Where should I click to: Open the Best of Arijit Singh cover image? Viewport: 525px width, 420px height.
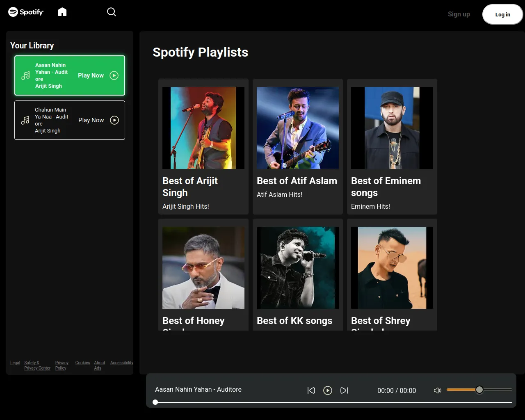[x=203, y=128]
